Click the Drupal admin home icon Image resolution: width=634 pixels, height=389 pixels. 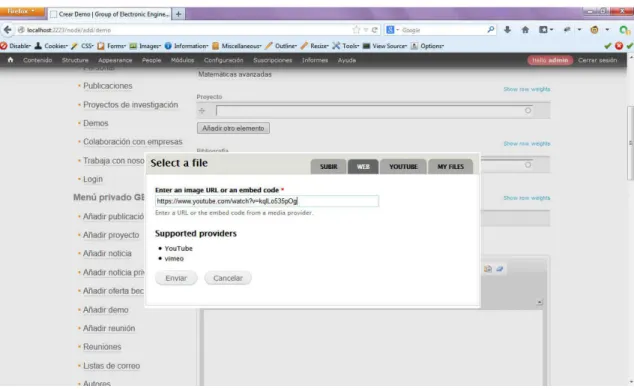coord(11,60)
